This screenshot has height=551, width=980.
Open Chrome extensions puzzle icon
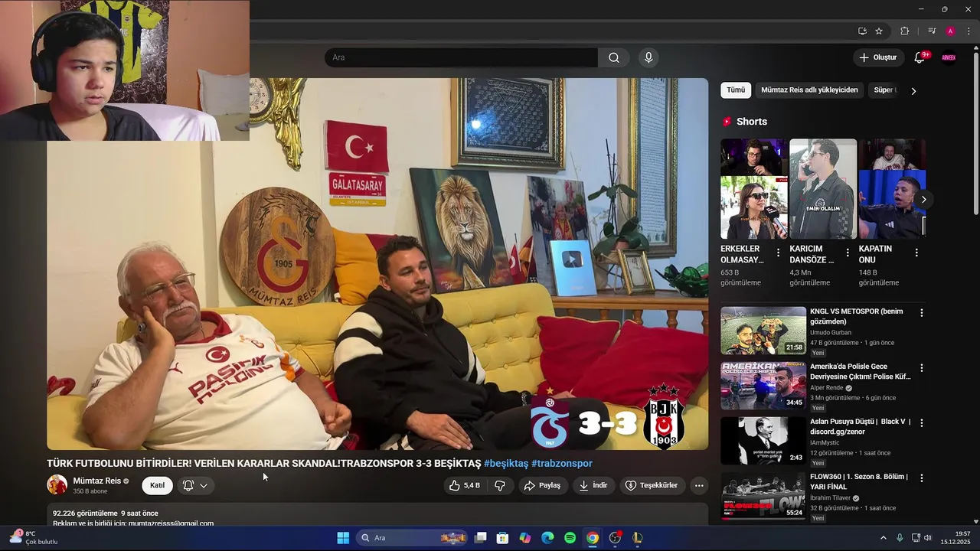904,31
